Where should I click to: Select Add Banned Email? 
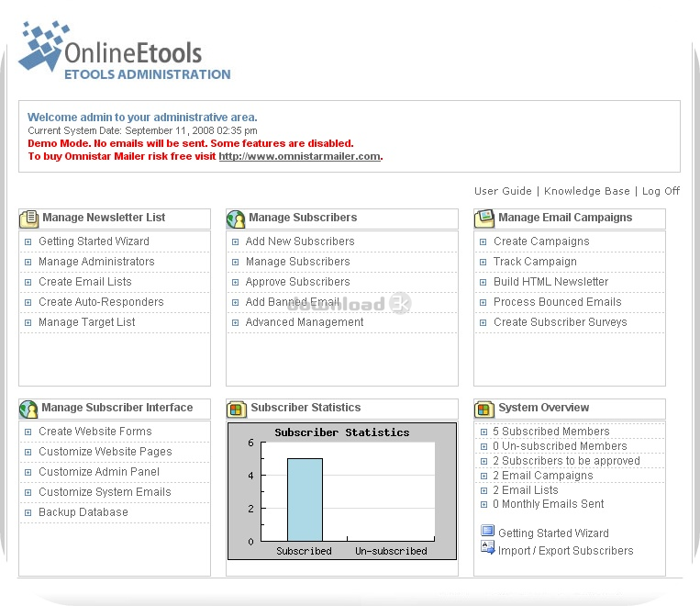tap(293, 302)
